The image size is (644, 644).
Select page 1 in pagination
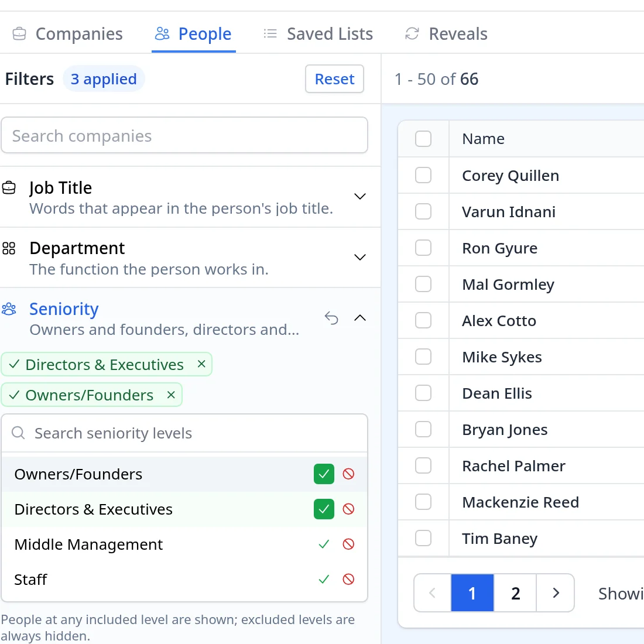click(472, 593)
